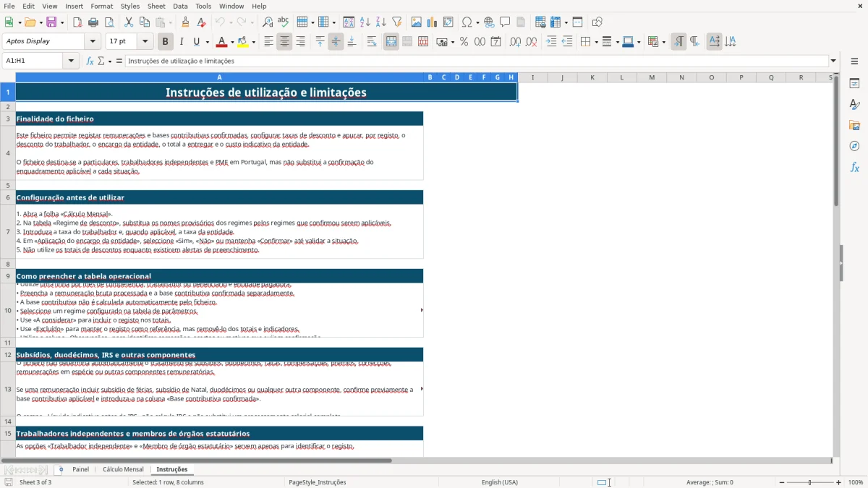Align text right

click(x=301, y=42)
